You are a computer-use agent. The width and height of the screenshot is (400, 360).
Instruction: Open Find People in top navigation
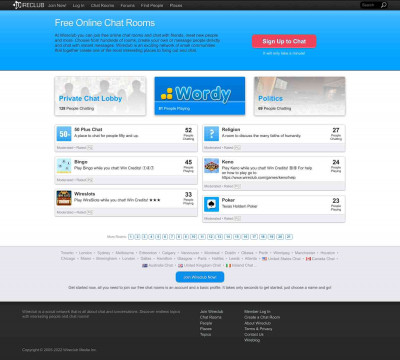coord(152,5)
